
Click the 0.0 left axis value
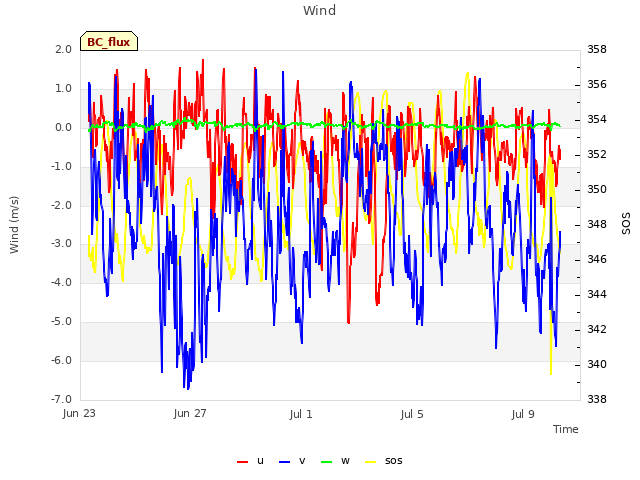(64, 127)
